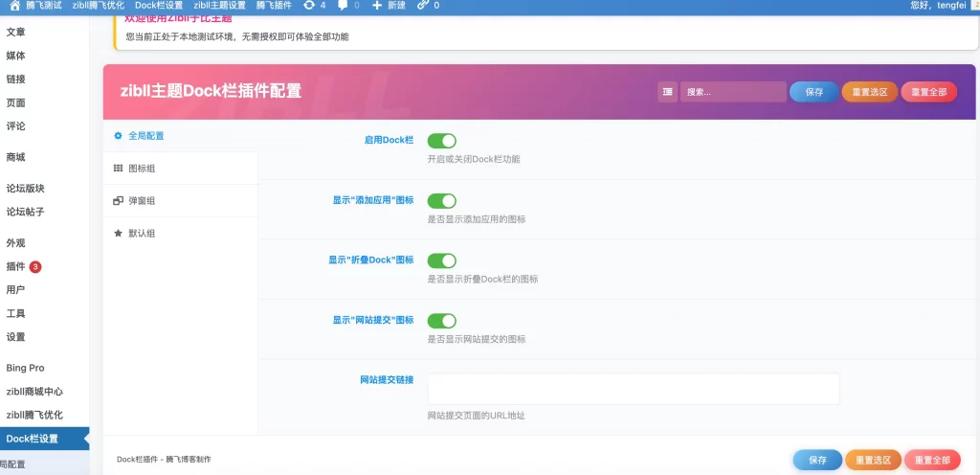Click the top 重置全部 button
The image size is (980, 475).
(x=928, y=92)
